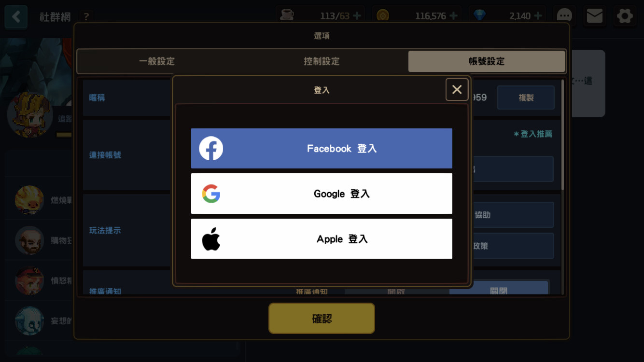Click the 複製 copy button
The image size is (644, 362).
pos(526,97)
